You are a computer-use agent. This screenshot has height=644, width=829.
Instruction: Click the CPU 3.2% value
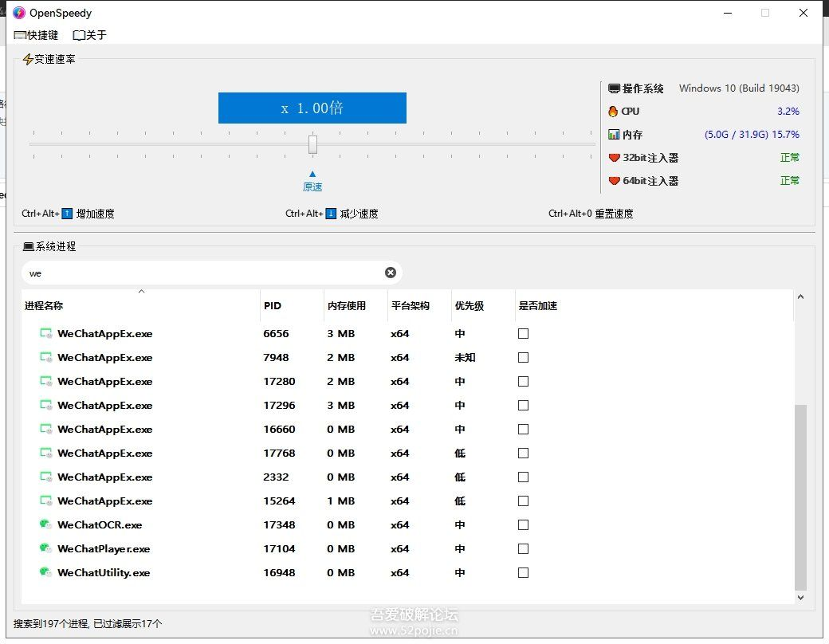pyautogui.click(x=788, y=111)
